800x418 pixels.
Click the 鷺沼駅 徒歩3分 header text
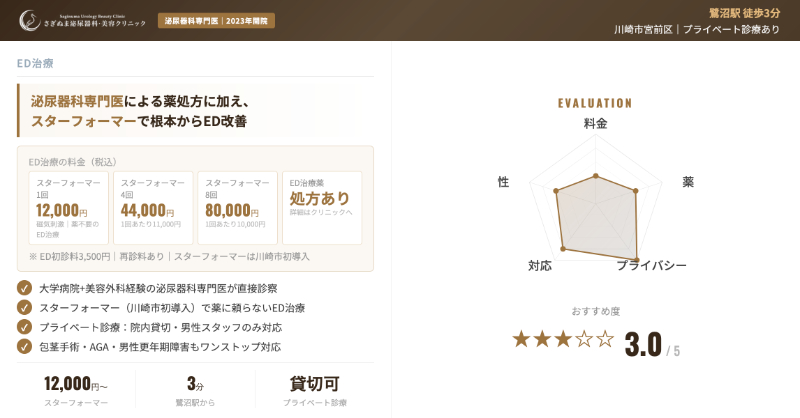744,13
